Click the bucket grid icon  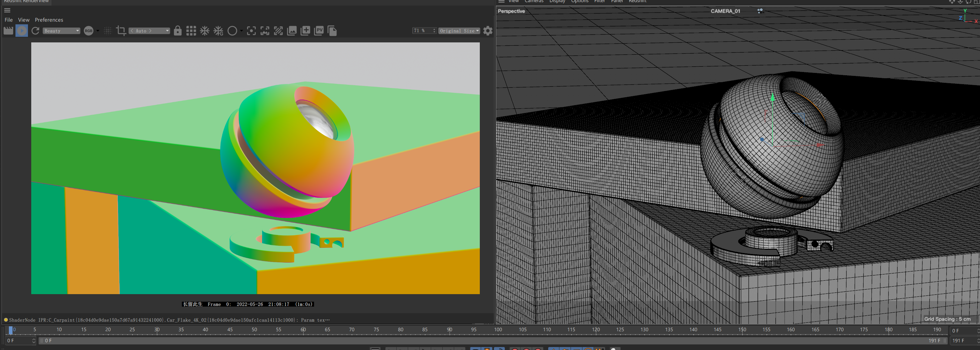click(x=191, y=31)
